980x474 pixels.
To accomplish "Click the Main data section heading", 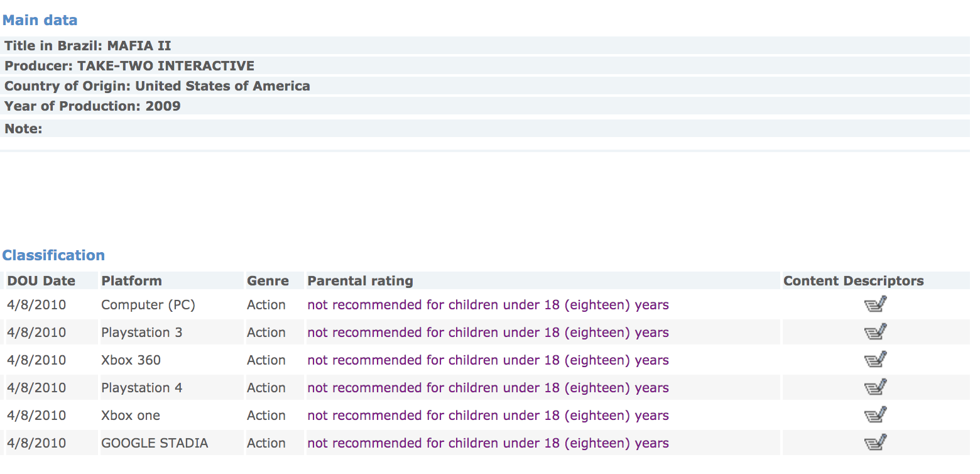I will point(40,20).
